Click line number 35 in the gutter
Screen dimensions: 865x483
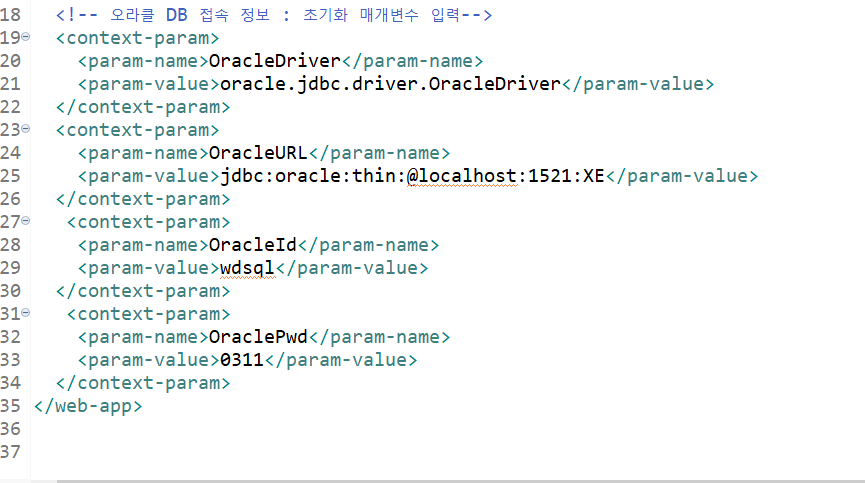10,406
